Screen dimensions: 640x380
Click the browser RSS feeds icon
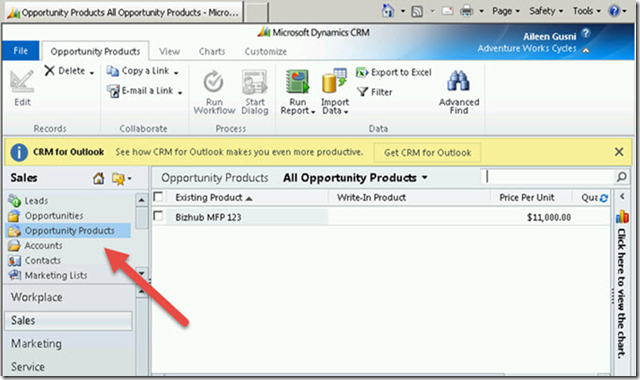coord(417,11)
